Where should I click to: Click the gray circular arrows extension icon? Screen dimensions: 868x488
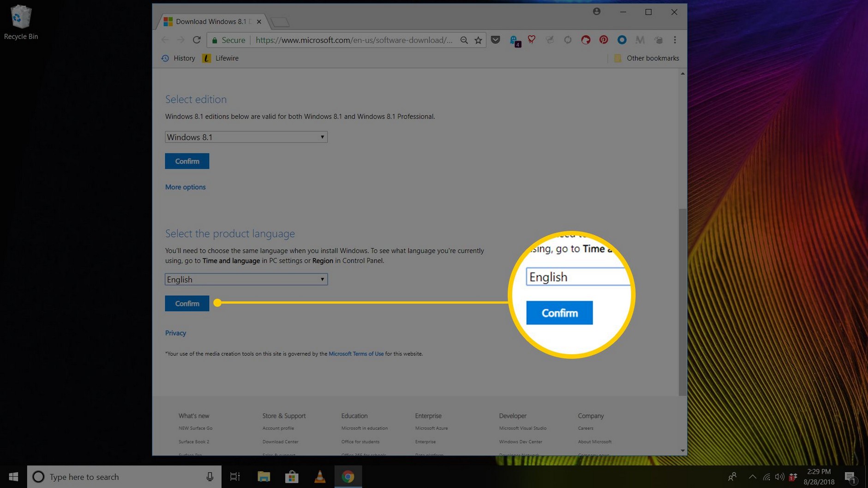point(568,40)
